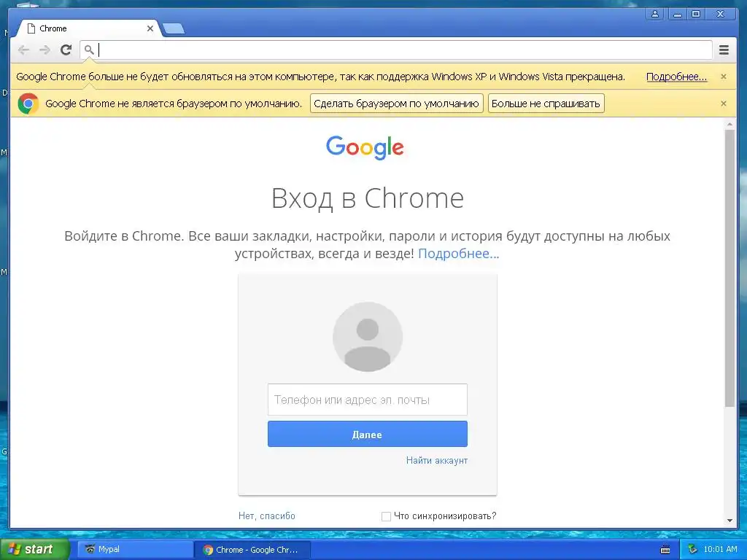Viewport: 747px width, 560px height.
Task: Click the page scrollbar up arrow
Action: click(729, 124)
